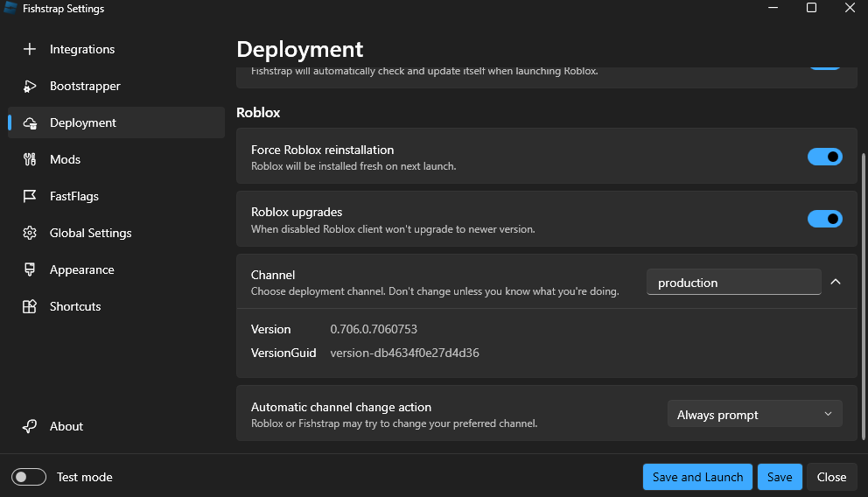Click the FastFlags flag icon
The image size is (868, 497).
[30, 196]
